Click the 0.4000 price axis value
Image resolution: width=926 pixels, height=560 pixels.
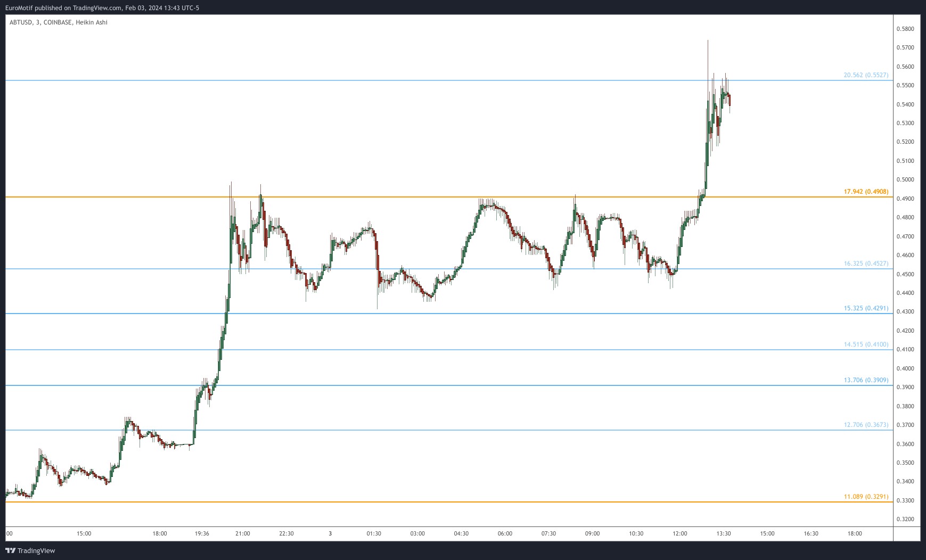click(x=905, y=368)
